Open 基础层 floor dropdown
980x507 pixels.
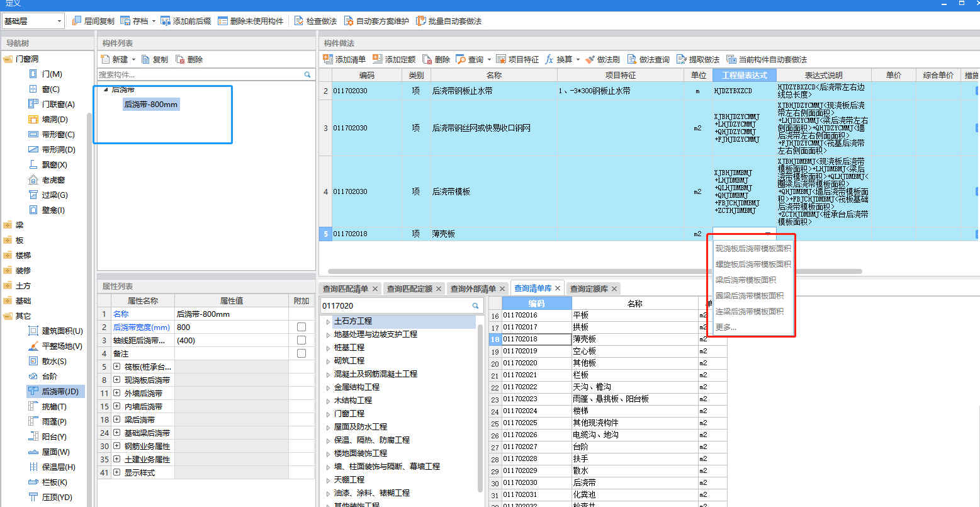coord(33,21)
